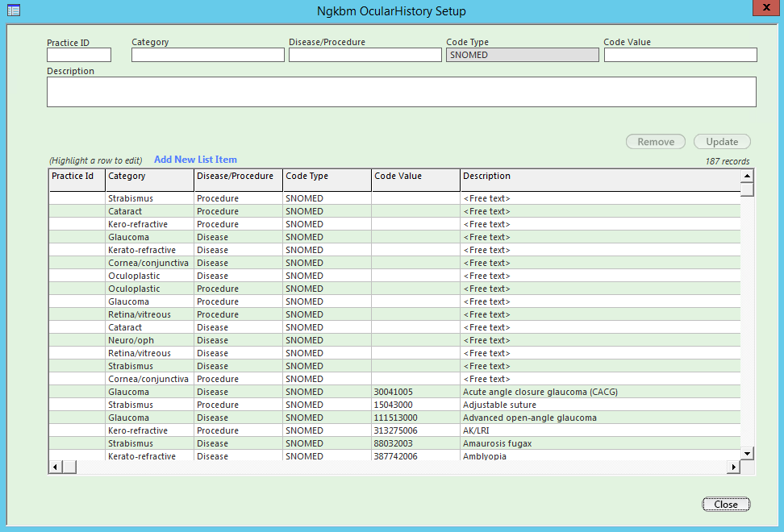Click the Description text area
This screenshot has width=784, height=532.
coord(402,92)
